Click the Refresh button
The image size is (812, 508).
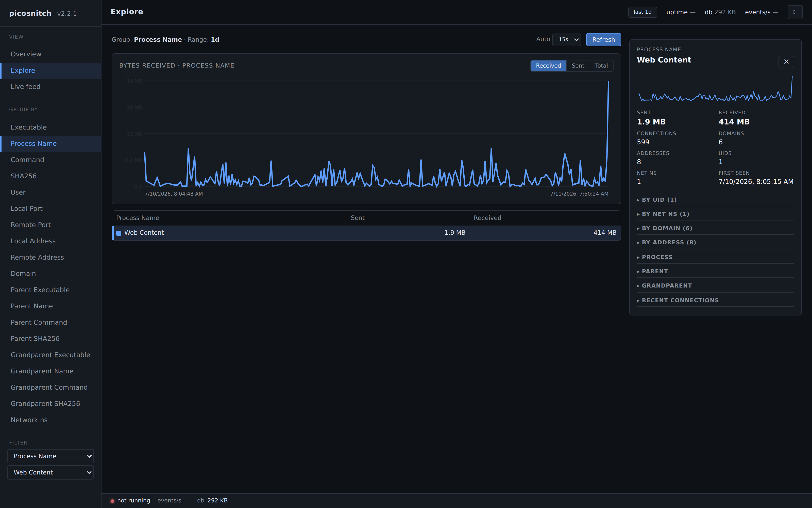click(x=603, y=40)
